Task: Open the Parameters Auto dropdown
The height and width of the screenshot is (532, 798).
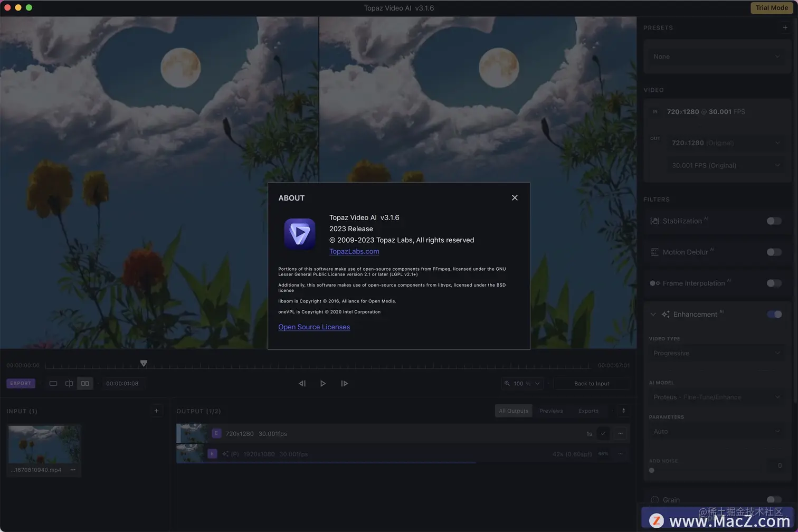Action: (x=717, y=431)
